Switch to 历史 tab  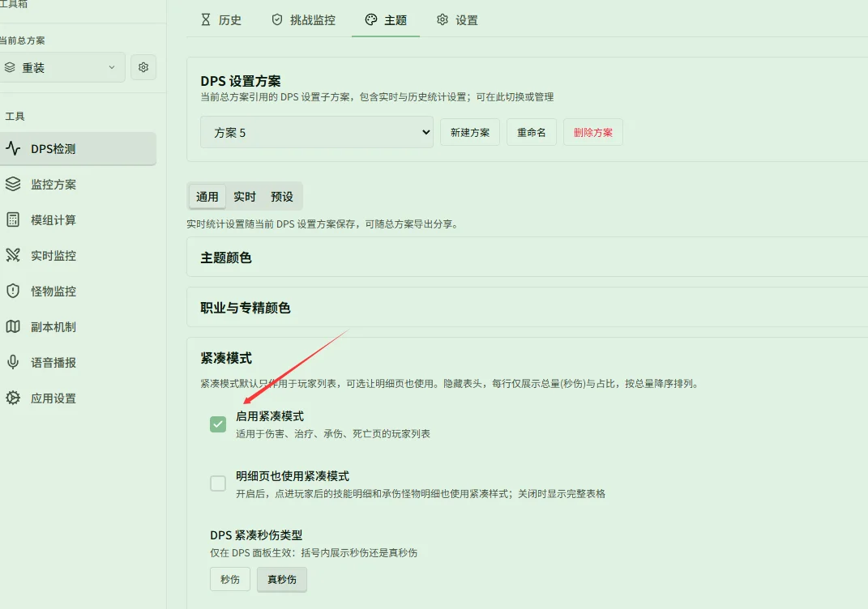pyautogui.click(x=221, y=20)
